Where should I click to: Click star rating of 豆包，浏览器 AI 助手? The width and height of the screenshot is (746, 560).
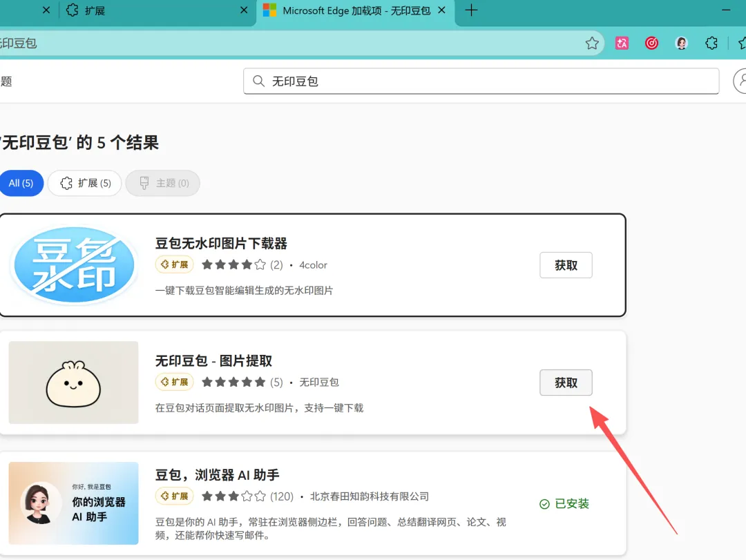coord(233,496)
